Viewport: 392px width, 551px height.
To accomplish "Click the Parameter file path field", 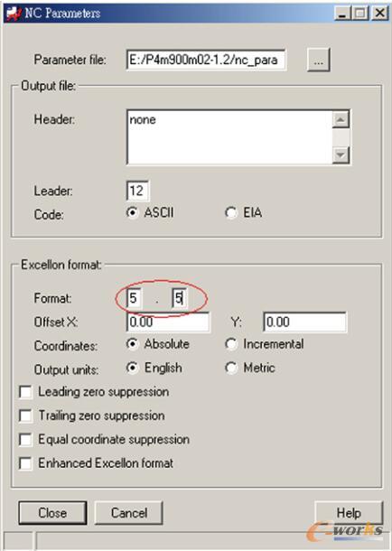I will coord(206,61).
